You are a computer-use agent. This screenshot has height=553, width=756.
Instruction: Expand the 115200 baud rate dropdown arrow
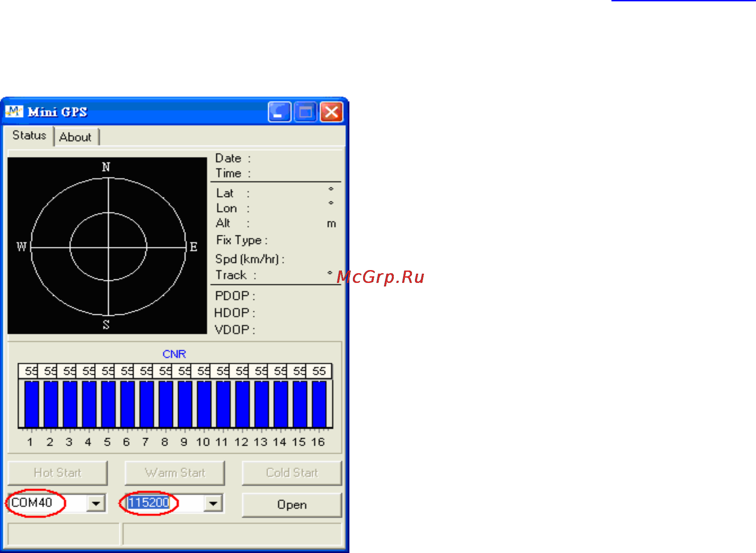pyautogui.click(x=213, y=503)
